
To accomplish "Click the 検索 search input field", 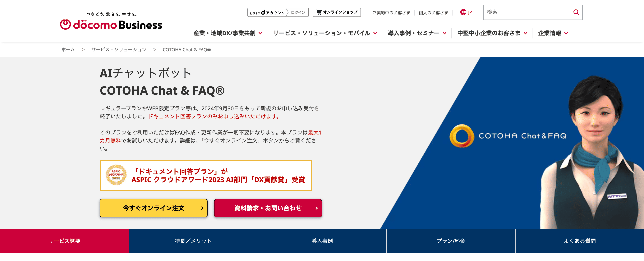I will tap(525, 12).
